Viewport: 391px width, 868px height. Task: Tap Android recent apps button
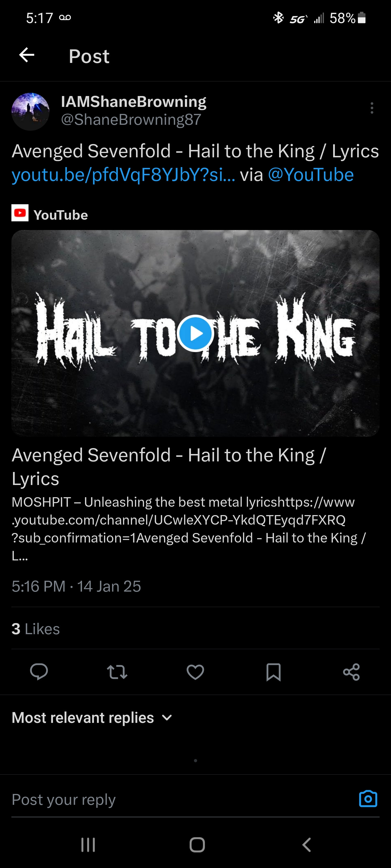pos(88,845)
